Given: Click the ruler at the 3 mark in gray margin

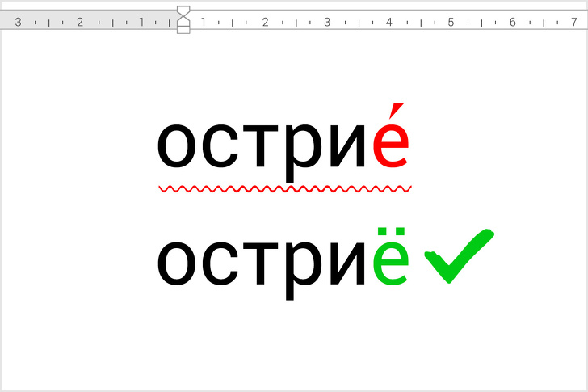Looking at the screenshot, I should click(17, 22).
